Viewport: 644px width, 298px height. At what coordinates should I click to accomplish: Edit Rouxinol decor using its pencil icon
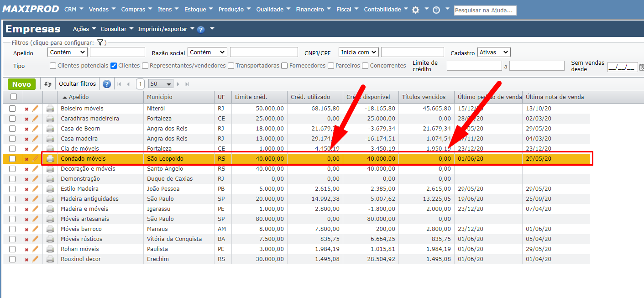35,259
